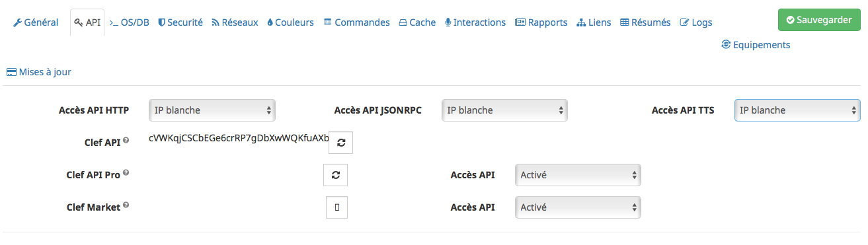This screenshot has width=868, height=245.
Task: Click the Clef Market label
Action: [x=93, y=207]
